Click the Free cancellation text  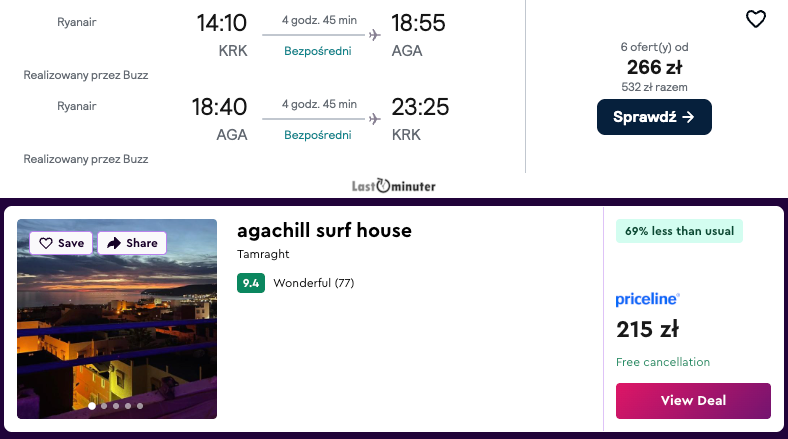(x=663, y=362)
